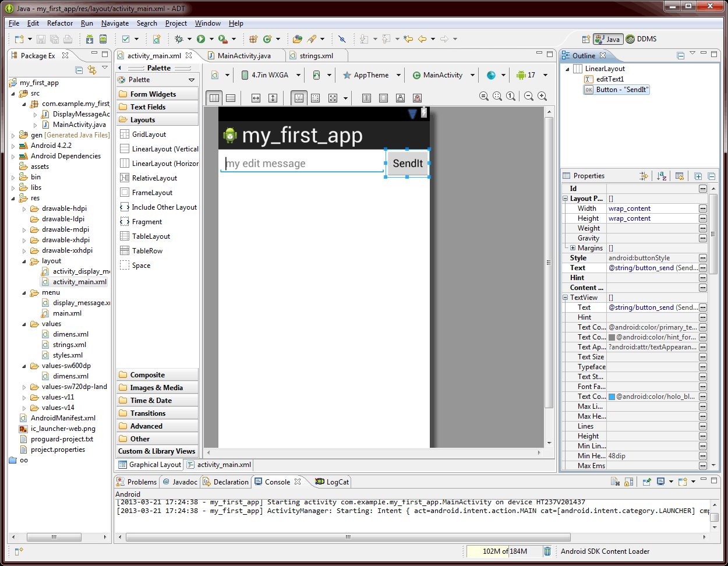Click the green Run button in toolbar
The width and height of the screenshot is (728, 566).
pyautogui.click(x=201, y=39)
